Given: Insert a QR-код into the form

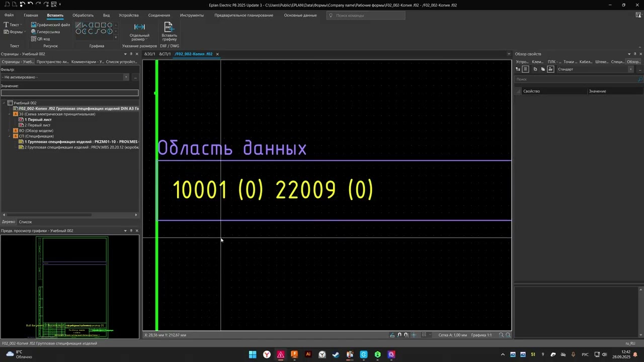Looking at the screenshot, I should [40, 39].
